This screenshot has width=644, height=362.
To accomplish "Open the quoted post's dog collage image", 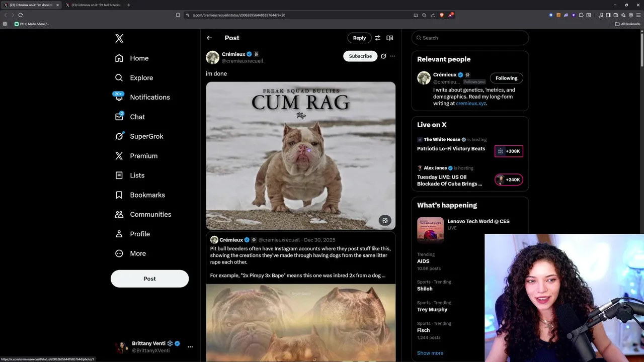I will (x=300, y=323).
